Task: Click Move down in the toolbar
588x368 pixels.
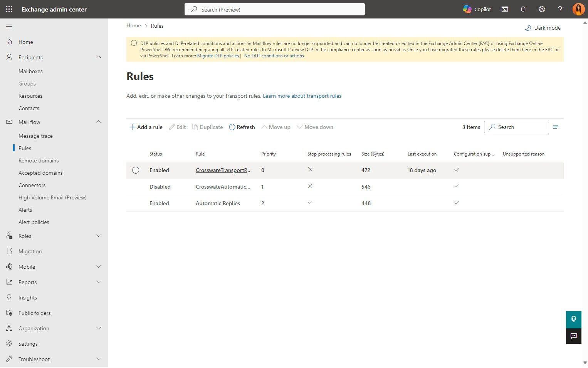Action: [x=315, y=127]
